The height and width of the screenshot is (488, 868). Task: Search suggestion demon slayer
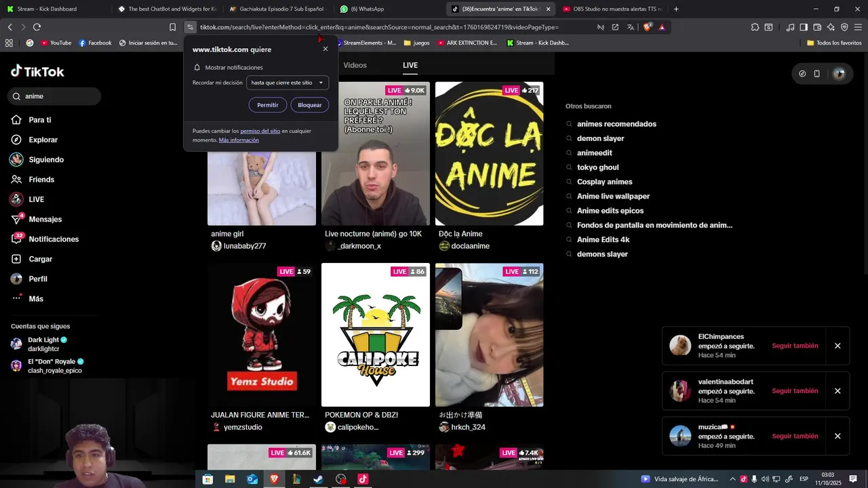(x=601, y=138)
